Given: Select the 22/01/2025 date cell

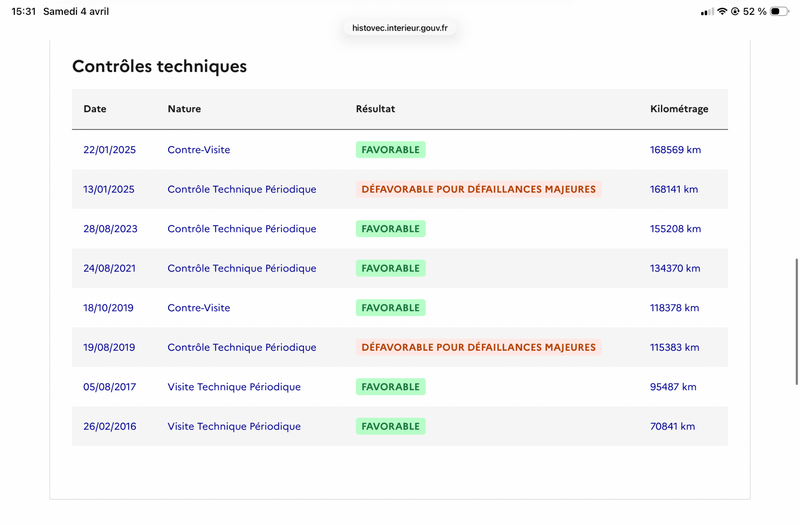Looking at the screenshot, I should coord(109,150).
